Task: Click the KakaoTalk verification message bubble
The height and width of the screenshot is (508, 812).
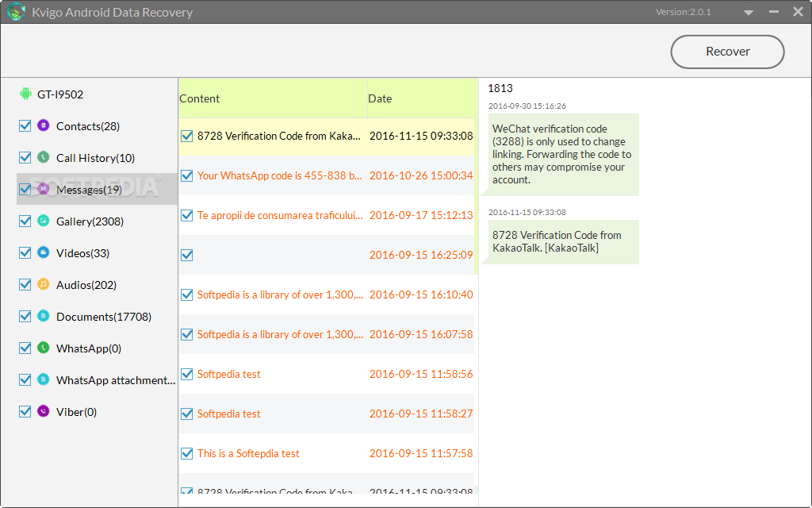Action: [x=564, y=241]
